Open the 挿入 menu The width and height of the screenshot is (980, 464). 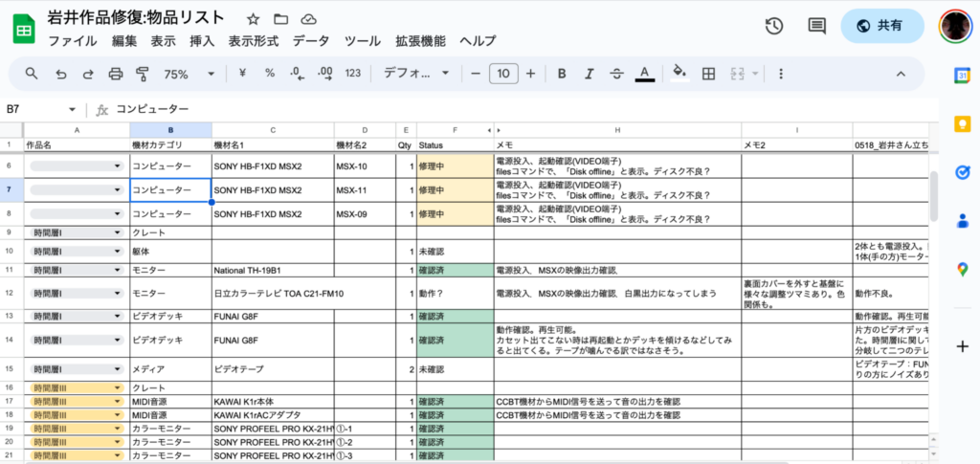202,41
